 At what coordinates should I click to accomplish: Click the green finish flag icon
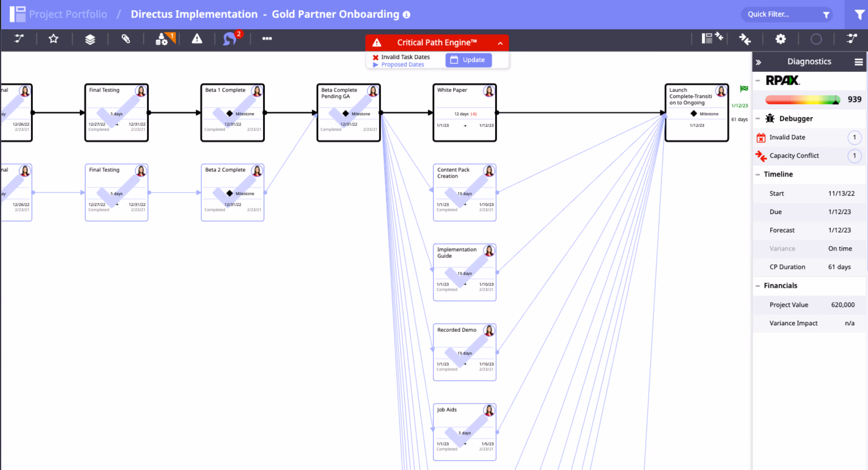744,89
